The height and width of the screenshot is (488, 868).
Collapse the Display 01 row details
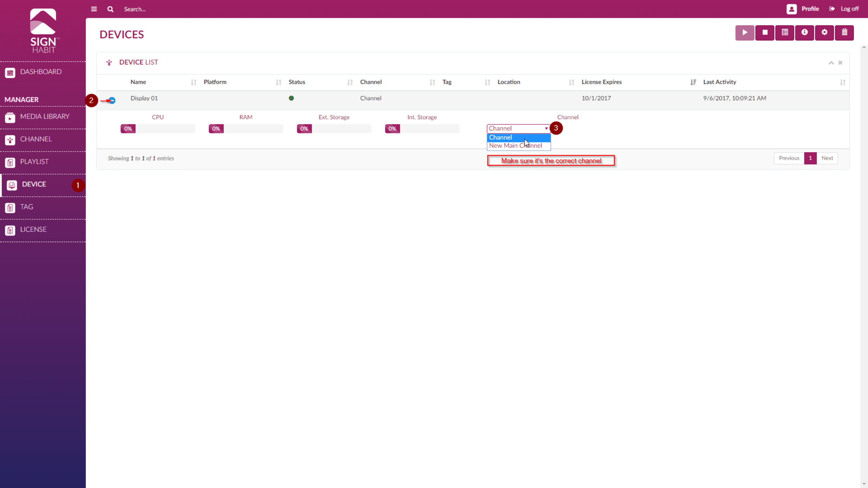[112, 100]
